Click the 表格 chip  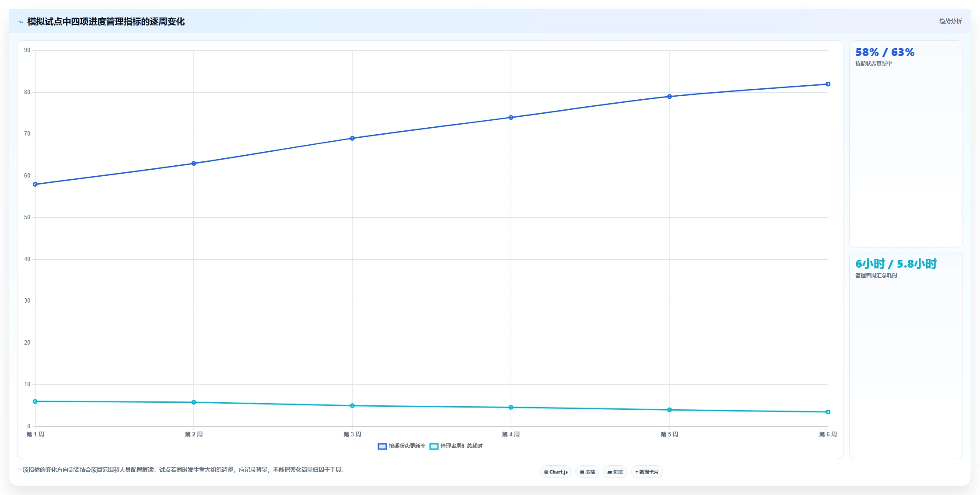point(587,472)
